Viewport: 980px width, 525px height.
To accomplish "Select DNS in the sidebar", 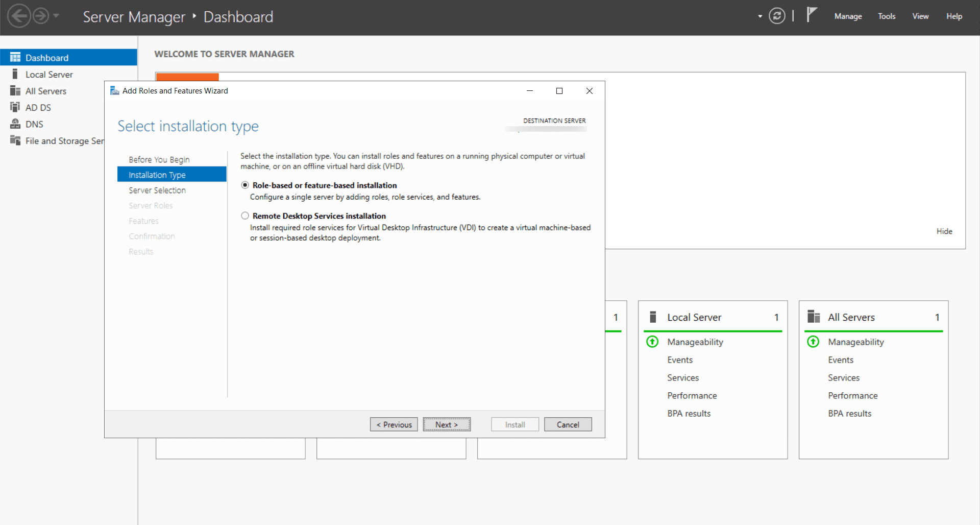I will [34, 125].
